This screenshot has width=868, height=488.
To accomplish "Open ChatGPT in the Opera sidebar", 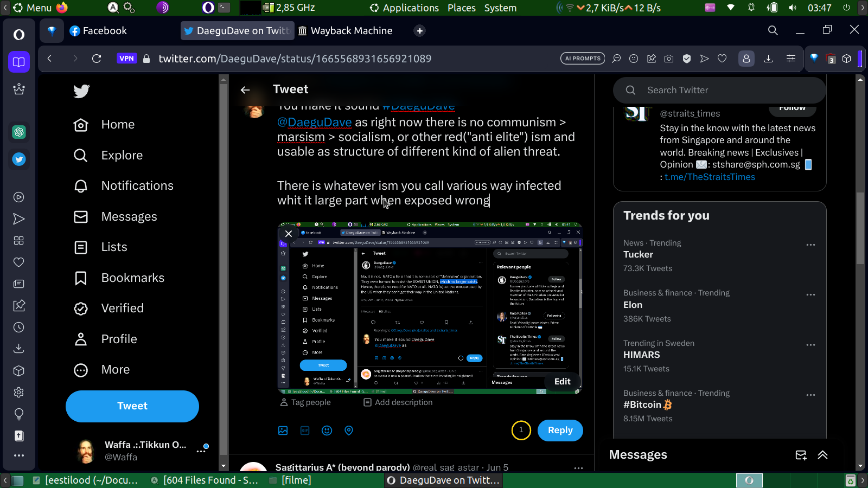I will (x=19, y=132).
